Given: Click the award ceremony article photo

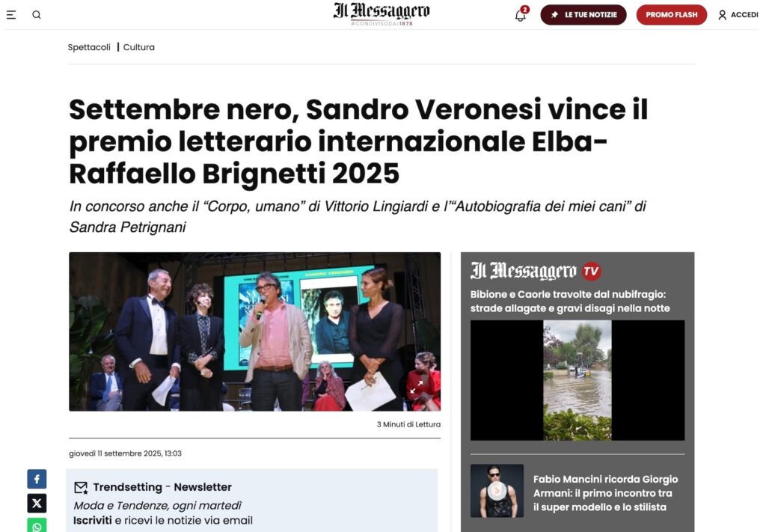Looking at the screenshot, I should point(254,331).
